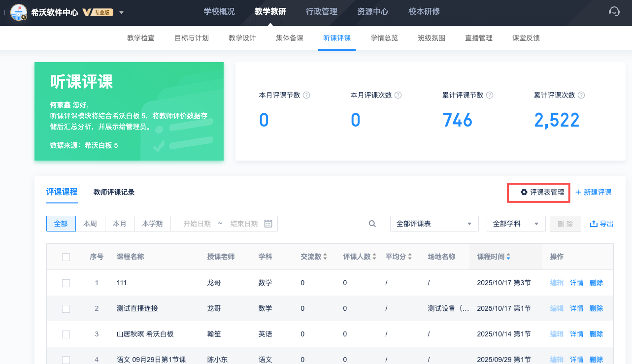The width and height of the screenshot is (632, 364).
Task: Check the row for course 111
Action: pos(66,283)
